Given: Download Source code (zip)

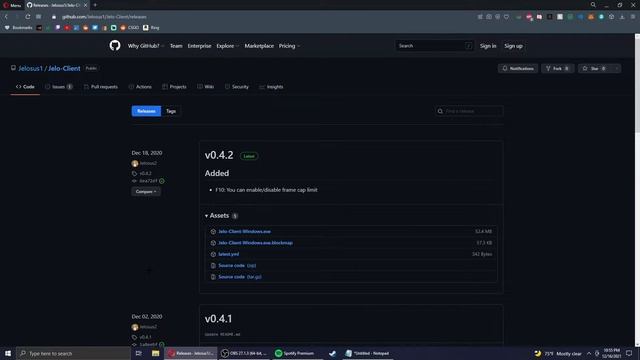Looking at the screenshot, I should 237,265.
